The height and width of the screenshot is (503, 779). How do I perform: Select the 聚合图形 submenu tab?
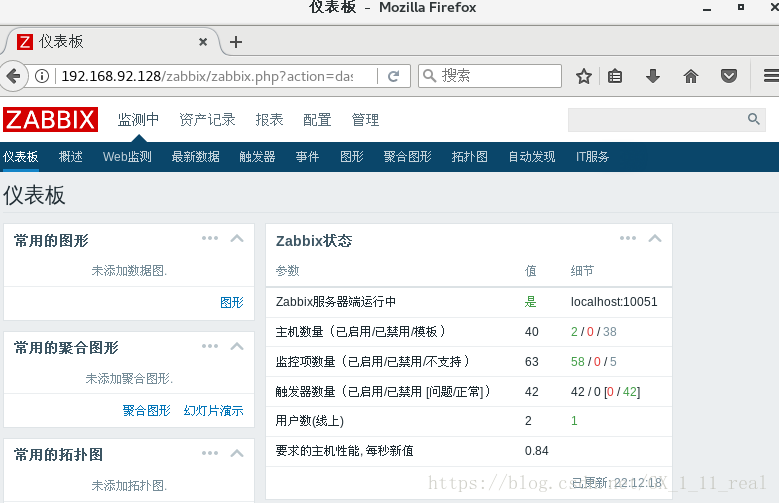click(407, 157)
